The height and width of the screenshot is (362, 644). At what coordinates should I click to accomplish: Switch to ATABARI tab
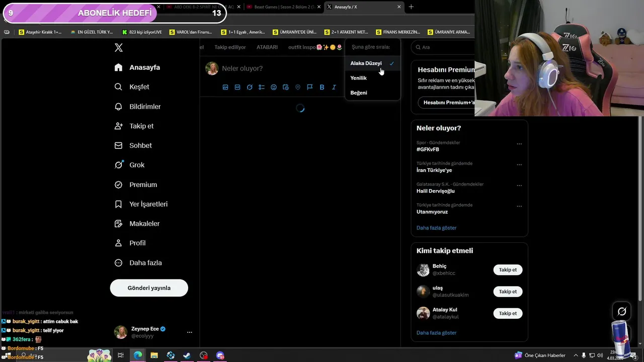coord(267,47)
